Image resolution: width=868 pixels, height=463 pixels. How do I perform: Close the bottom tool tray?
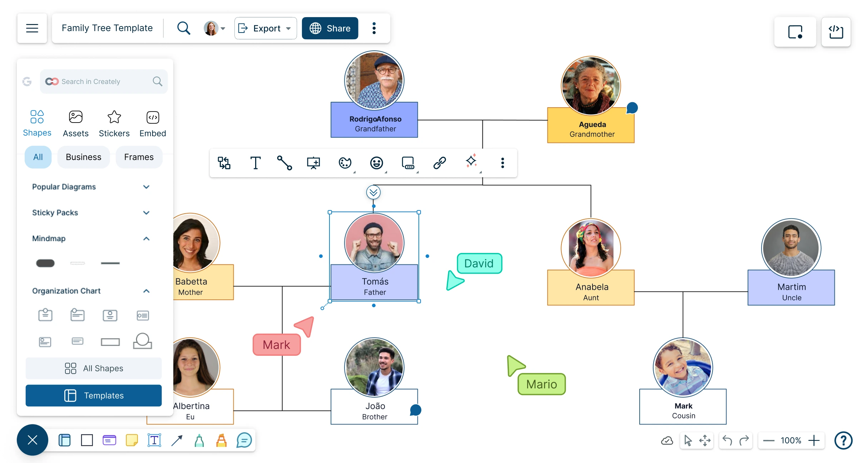click(33, 440)
